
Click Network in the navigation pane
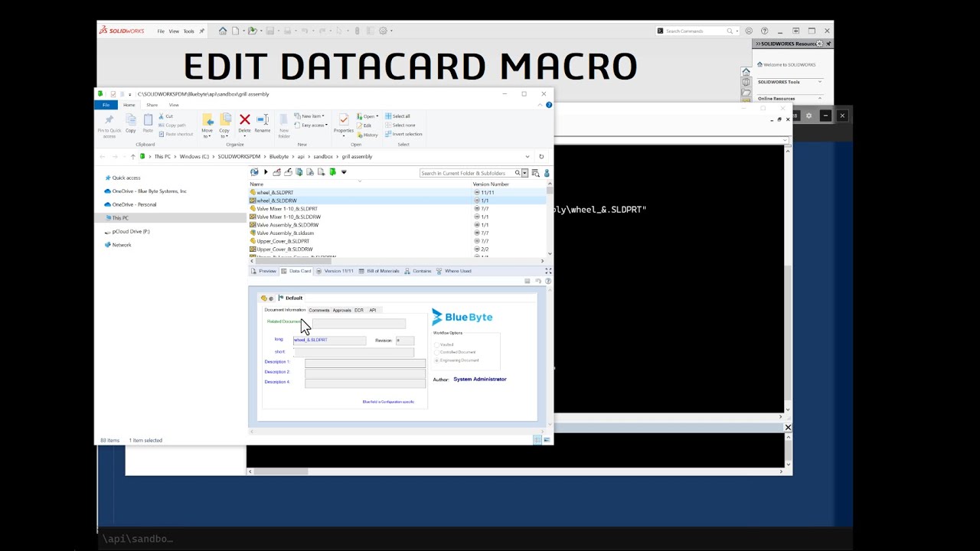point(118,245)
